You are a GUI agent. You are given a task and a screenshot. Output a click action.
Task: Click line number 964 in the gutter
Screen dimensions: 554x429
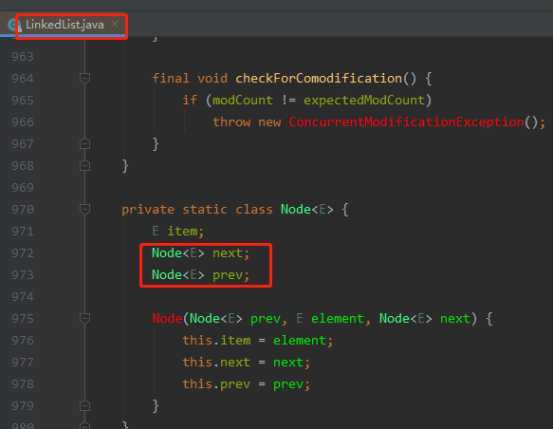click(22, 78)
